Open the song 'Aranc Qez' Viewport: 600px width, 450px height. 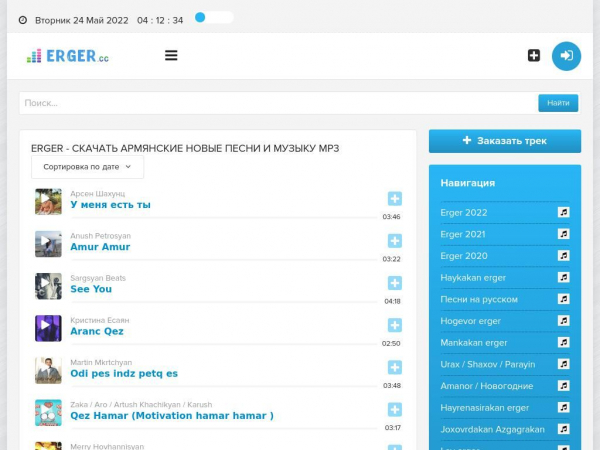click(97, 331)
